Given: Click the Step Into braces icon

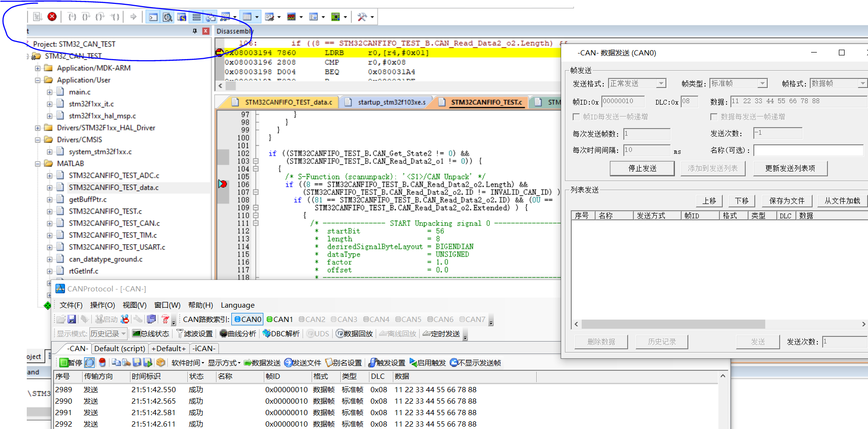Looking at the screenshot, I should coord(72,17).
